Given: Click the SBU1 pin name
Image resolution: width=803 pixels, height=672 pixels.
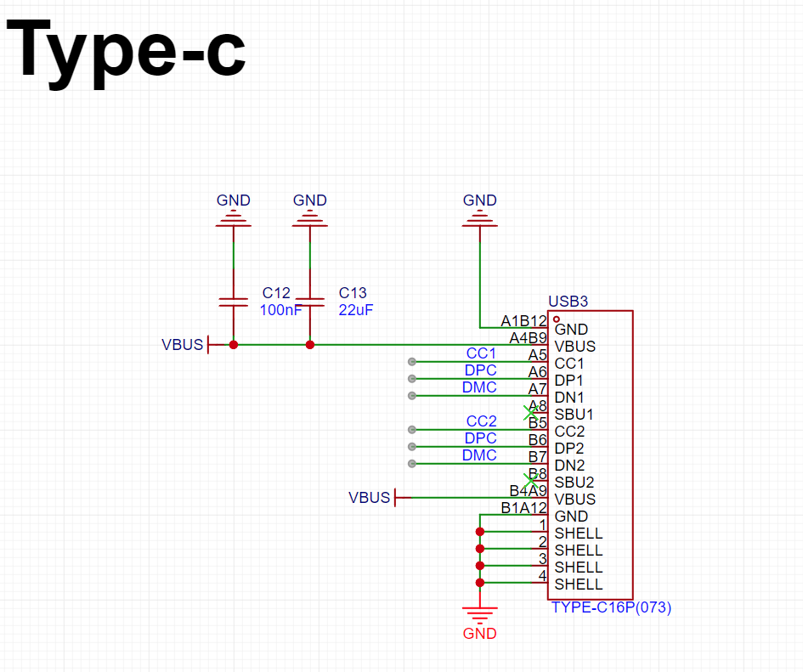Looking at the screenshot, I should pyautogui.click(x=574, y=415).
